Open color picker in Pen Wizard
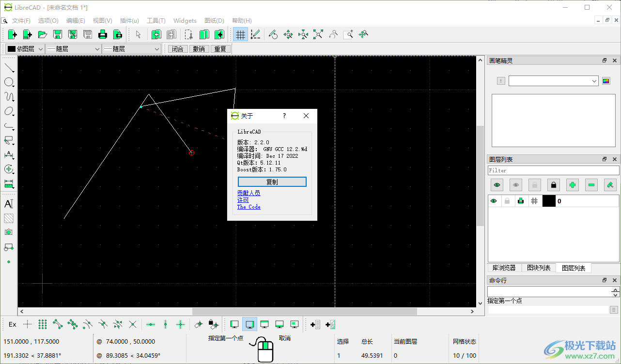Image resolution: width=621 pixels, height=364 pixels. tap(606, 81)
